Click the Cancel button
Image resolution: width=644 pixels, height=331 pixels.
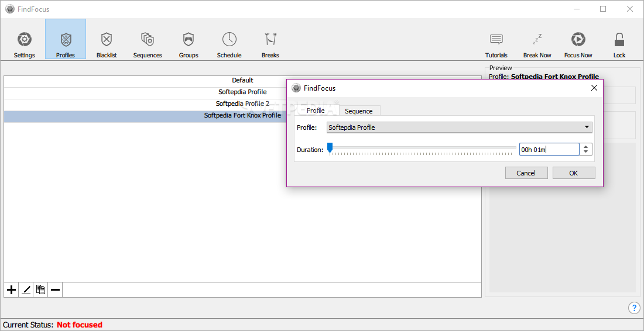coord(526,173)
